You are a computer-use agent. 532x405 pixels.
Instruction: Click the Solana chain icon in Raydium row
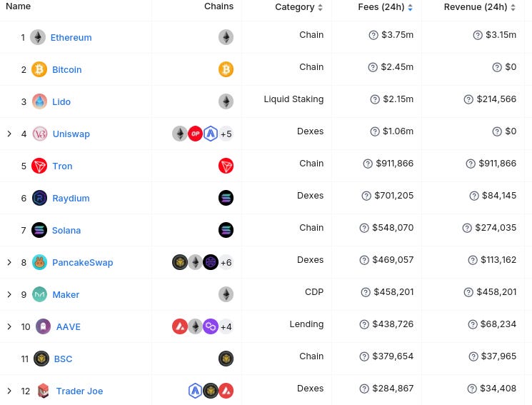tap(226, 198)
